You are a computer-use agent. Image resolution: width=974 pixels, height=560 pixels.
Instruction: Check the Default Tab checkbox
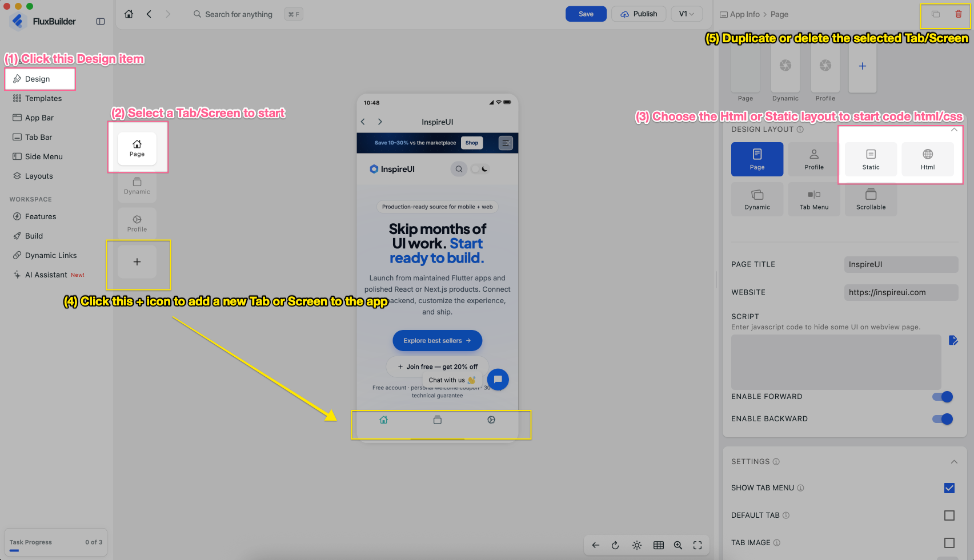point(949,515)
